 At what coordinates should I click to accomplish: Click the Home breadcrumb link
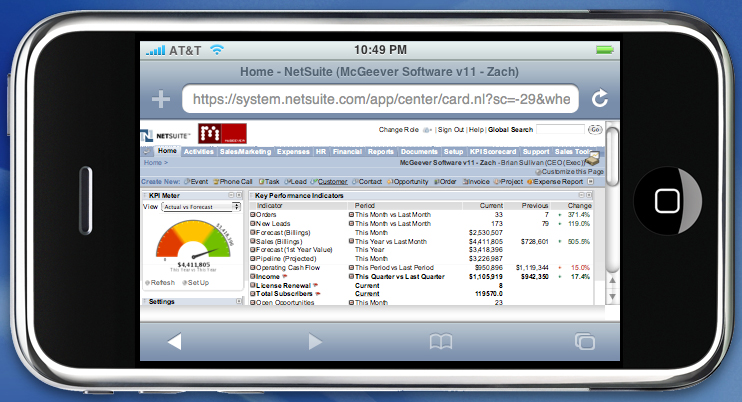(153, 162)
